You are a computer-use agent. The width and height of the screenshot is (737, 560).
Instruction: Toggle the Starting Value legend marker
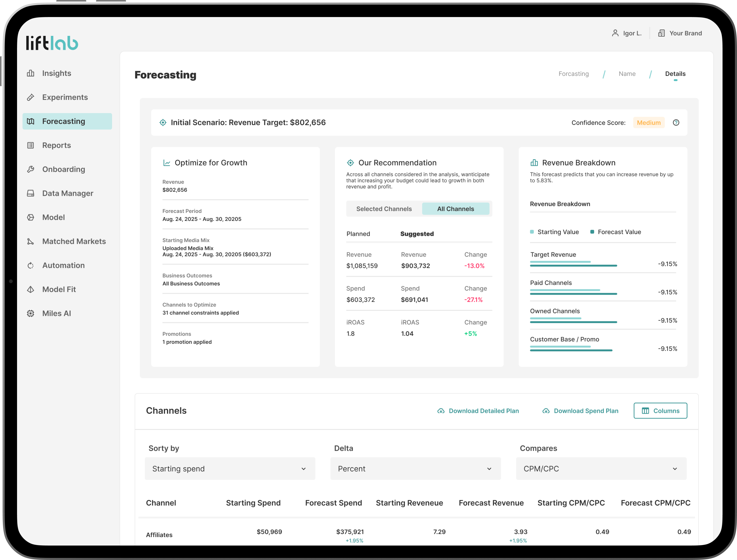[532, 232]
